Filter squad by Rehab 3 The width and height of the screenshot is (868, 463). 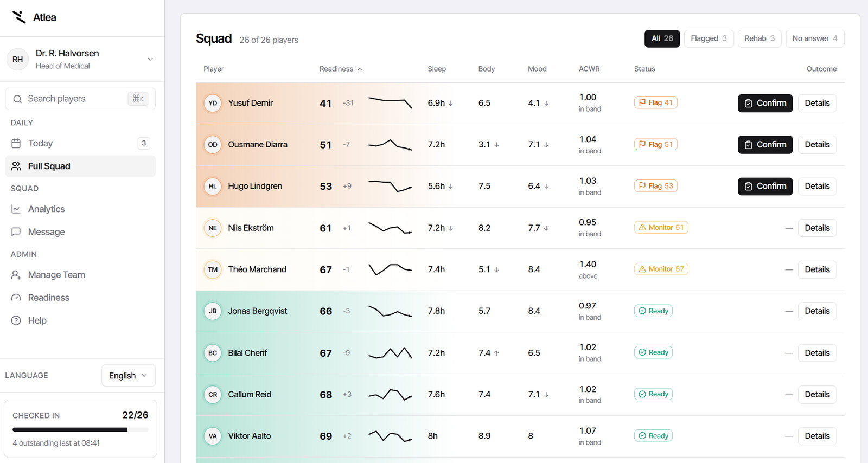(x=759, y=38)
